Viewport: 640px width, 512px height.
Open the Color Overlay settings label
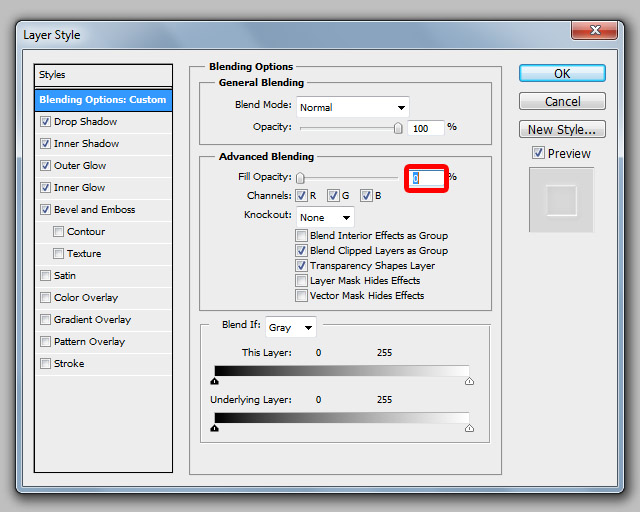click(86, 298)
